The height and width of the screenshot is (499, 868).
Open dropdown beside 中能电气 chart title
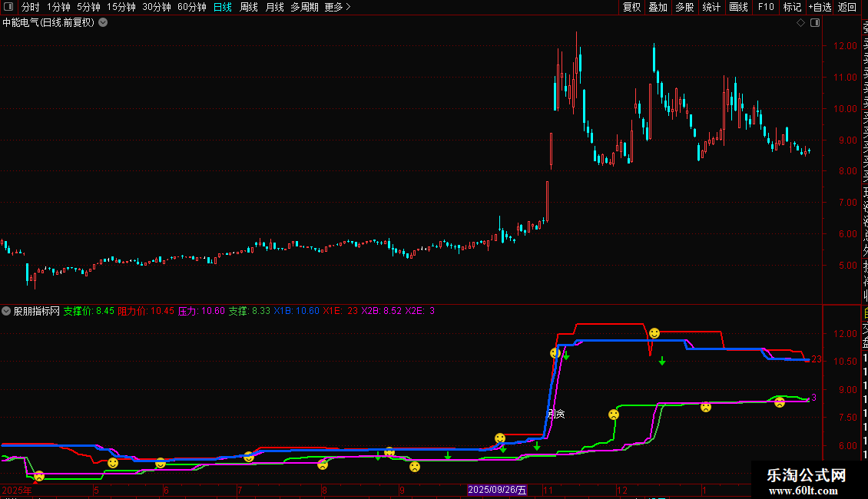tap(103, 23)
